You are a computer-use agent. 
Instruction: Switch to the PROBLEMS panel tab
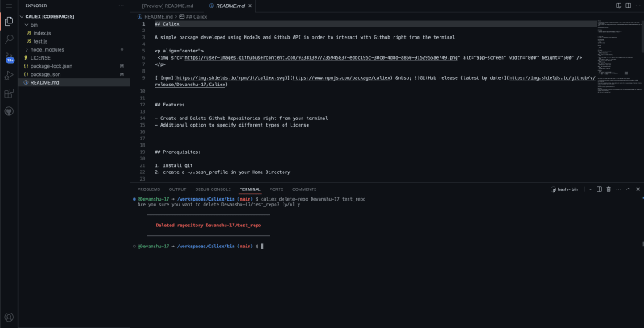coord(149,189)
